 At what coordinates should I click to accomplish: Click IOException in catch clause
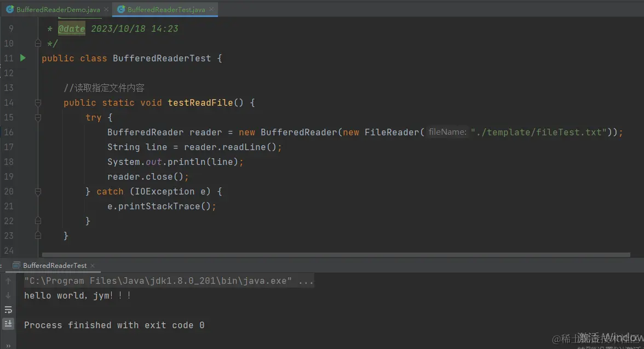[165, 192]
